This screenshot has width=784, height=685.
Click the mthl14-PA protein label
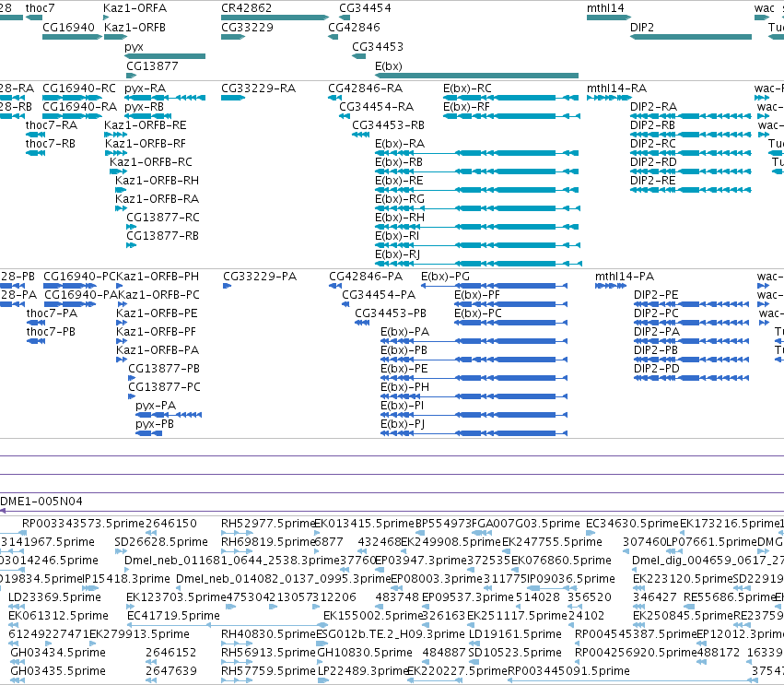point(625,277)
